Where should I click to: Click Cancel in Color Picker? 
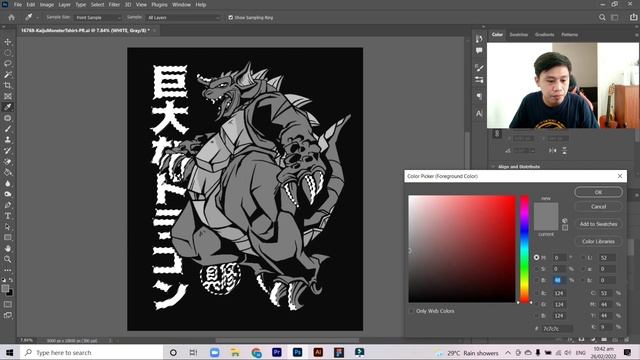click(598, 207)
